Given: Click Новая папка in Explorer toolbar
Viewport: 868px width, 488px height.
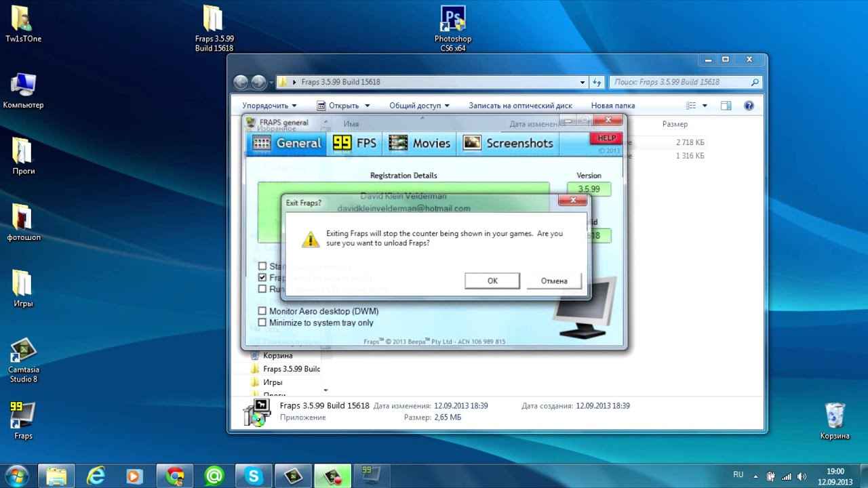Looking at the screenshot, I should 613,106.
